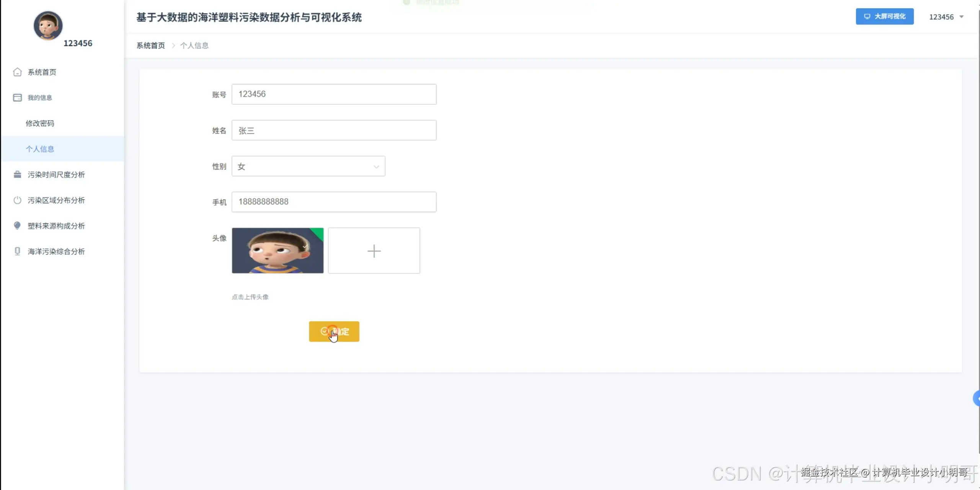The image size is (980, 490).
Task: Click the 确定 submit button
Action: tap(334, 332)
